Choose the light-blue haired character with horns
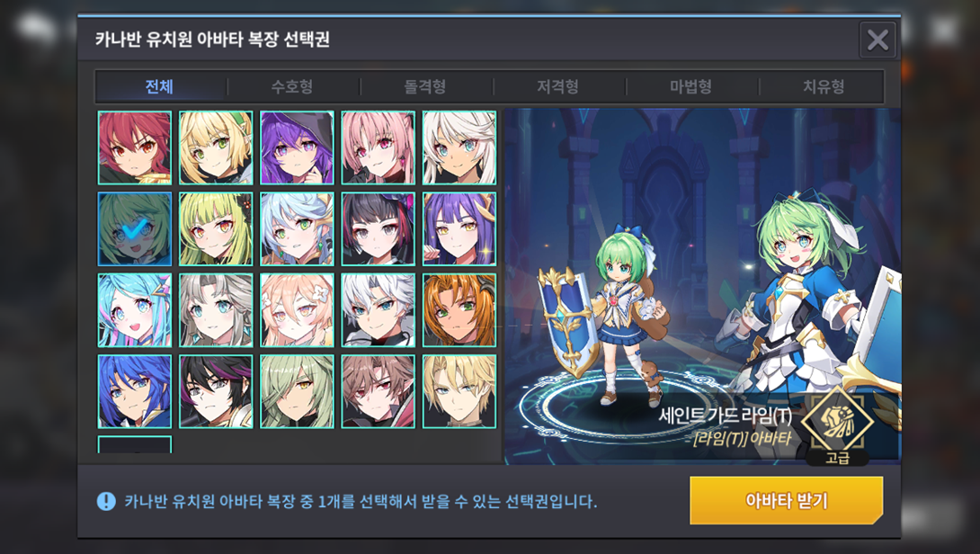 tap(297, 228)
